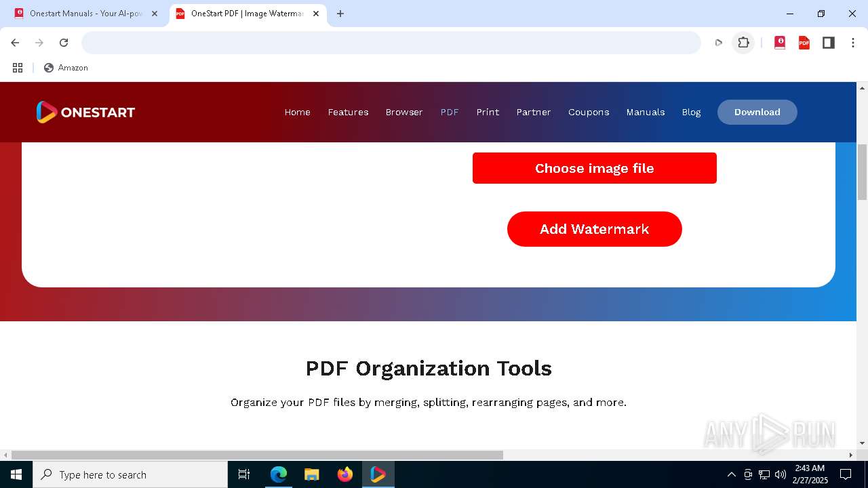Click the PDF Organization Tools heading

coord(429,368)
